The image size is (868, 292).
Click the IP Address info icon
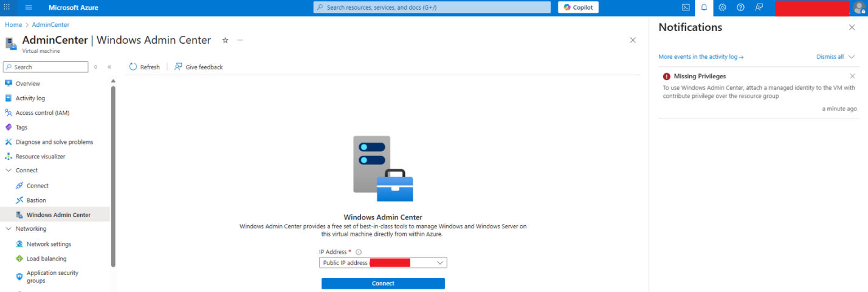(x=359, y=252)
